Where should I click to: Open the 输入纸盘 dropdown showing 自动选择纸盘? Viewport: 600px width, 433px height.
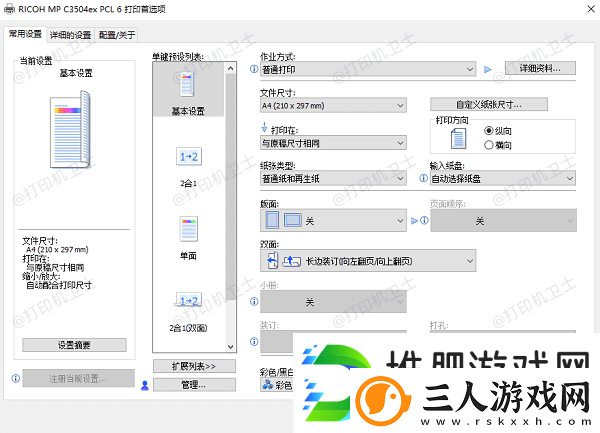[x=503, y=178]
